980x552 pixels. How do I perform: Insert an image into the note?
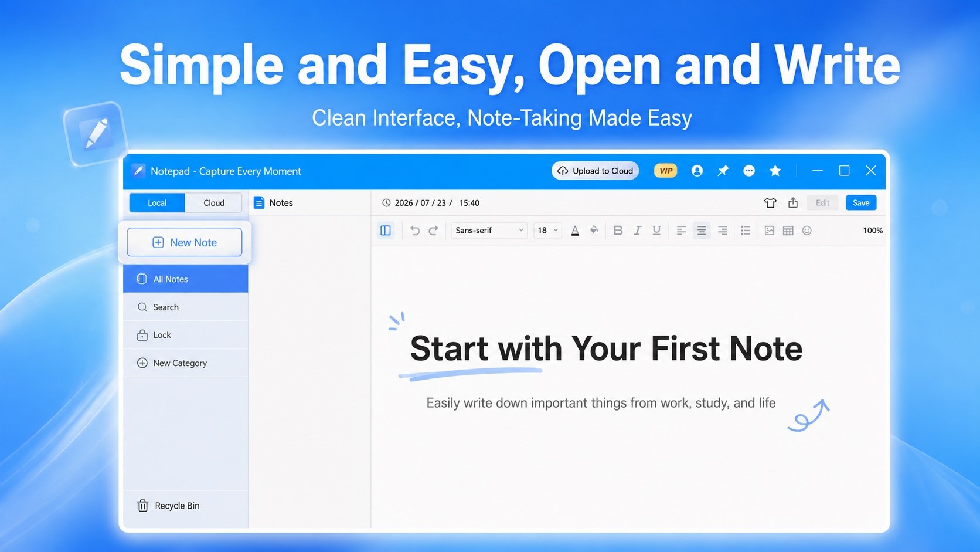tap(770, 231)
